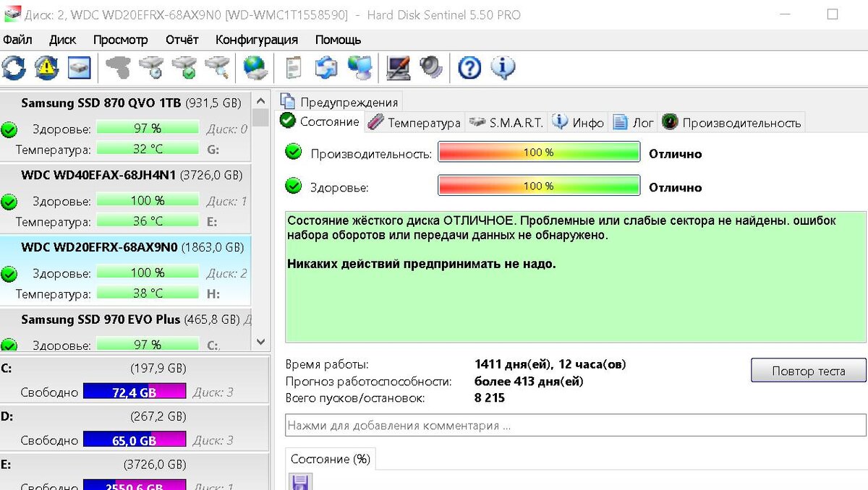Click the green check beside Производительность

coord(293,152)
